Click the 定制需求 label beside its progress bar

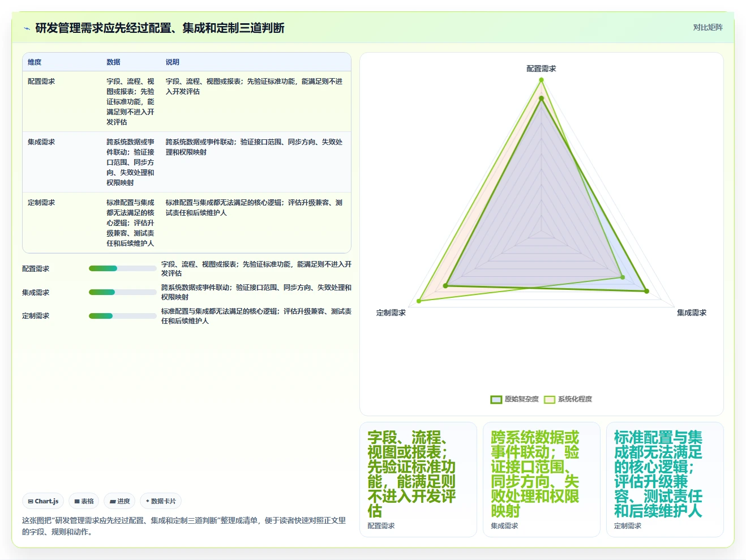(36, 316)
